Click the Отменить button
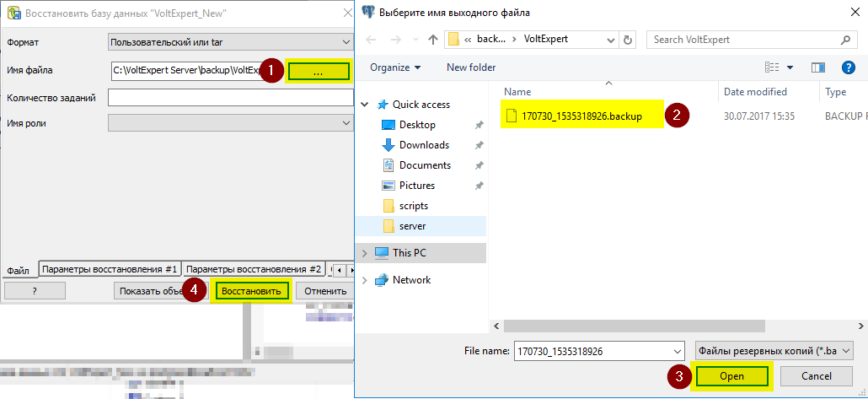 [x=325, y=291]
